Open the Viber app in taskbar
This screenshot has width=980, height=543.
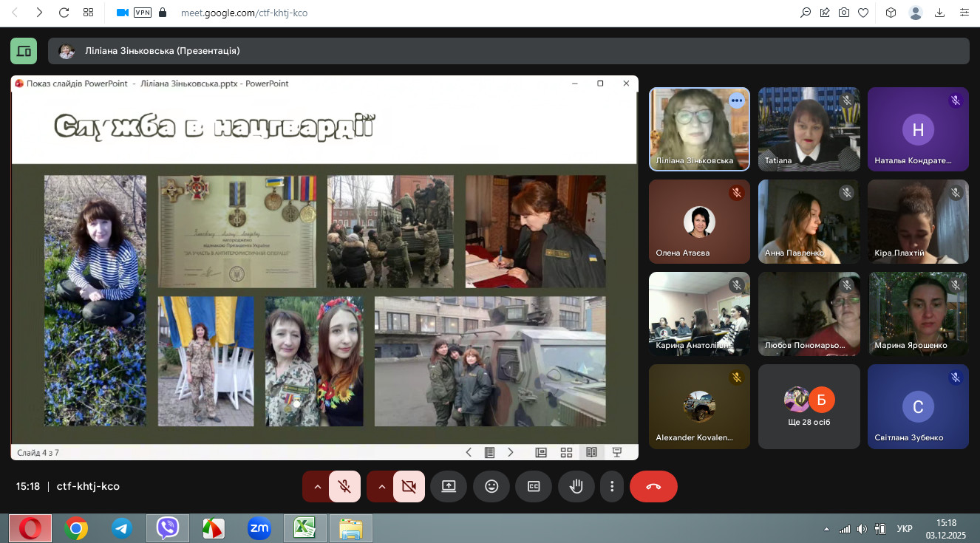(x=168, y=528)
